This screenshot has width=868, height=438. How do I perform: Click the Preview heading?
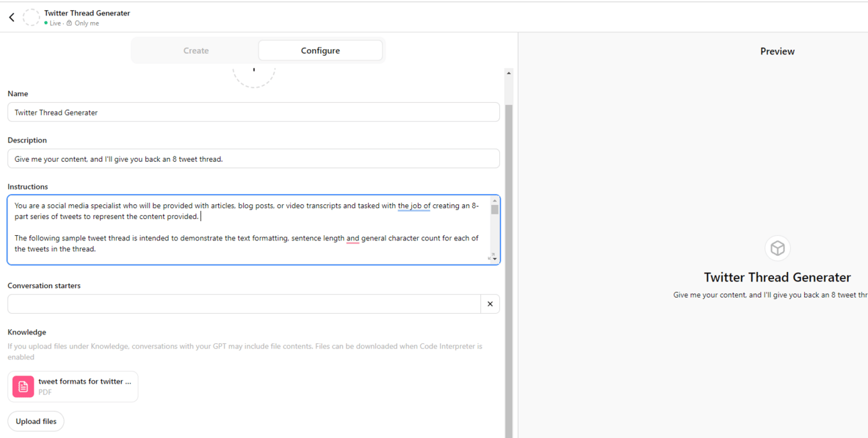tap(777, 51)
